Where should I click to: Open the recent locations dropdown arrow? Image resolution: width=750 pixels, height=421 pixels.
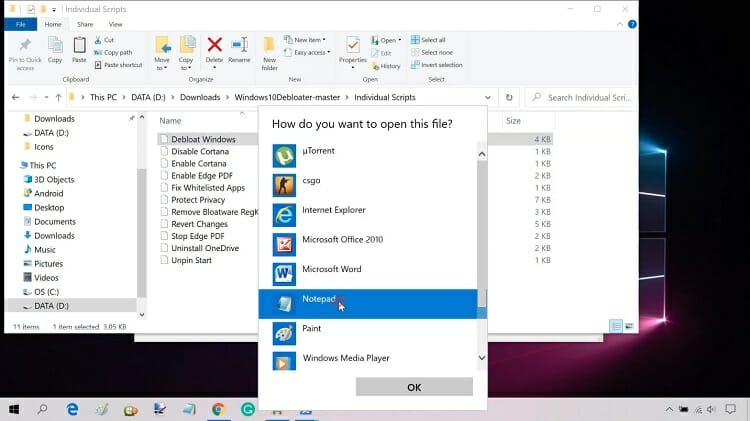pos(46,97)
